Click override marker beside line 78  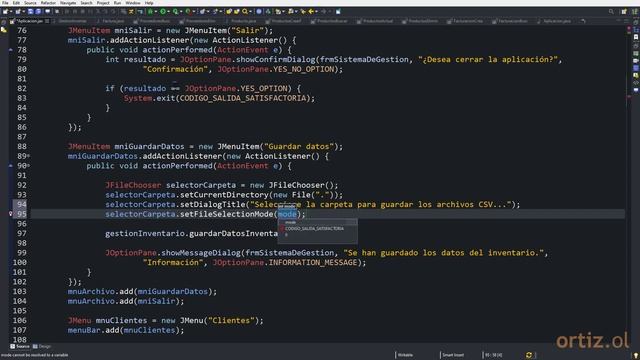click(x=11, y=50)
